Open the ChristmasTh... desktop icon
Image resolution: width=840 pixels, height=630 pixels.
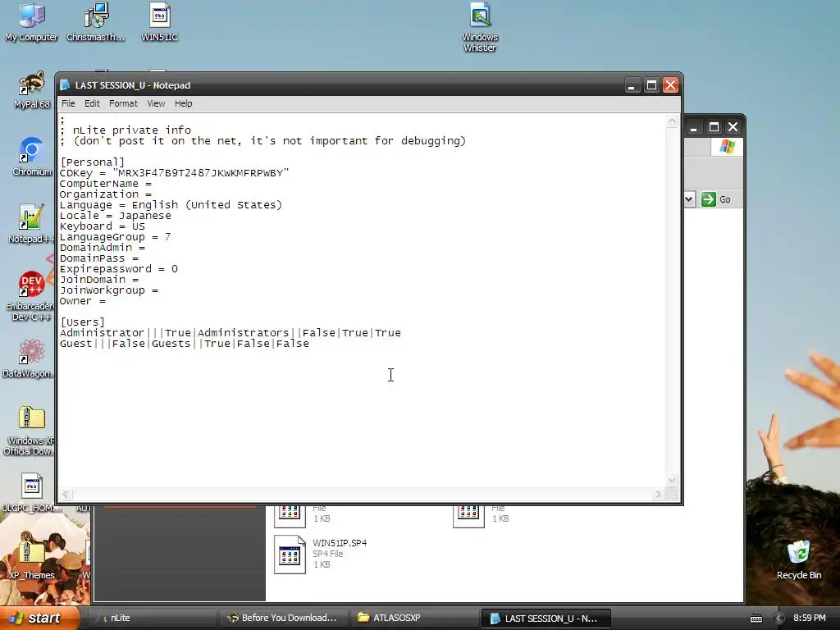tap(95, 22)
